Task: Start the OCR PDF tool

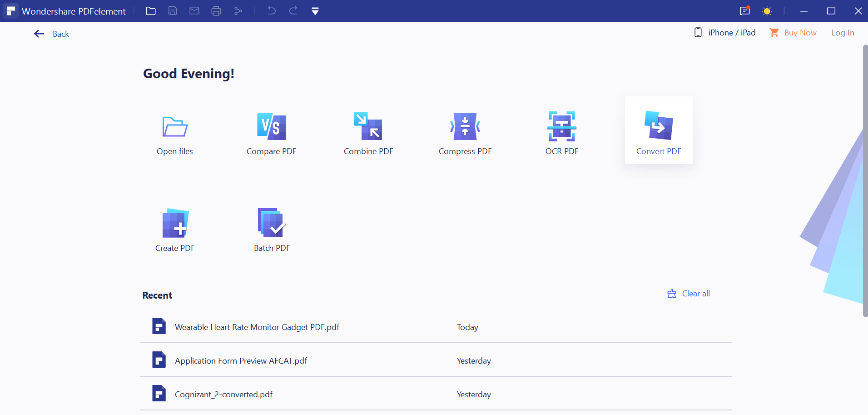Action: pyautogui.click(x=561, y=127)
